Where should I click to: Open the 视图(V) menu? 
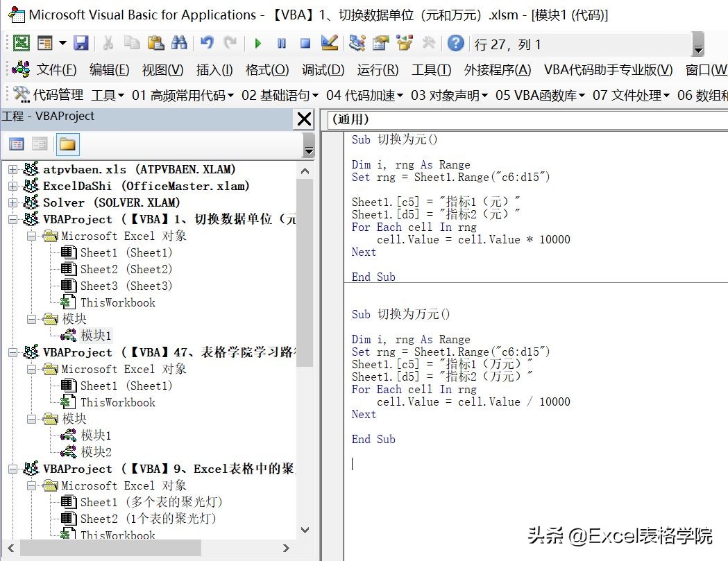[162, 69]
